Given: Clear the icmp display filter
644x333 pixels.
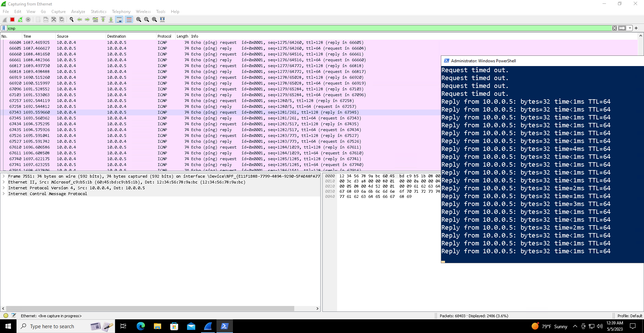Looking at the screenshot, I should coord(615,28).
